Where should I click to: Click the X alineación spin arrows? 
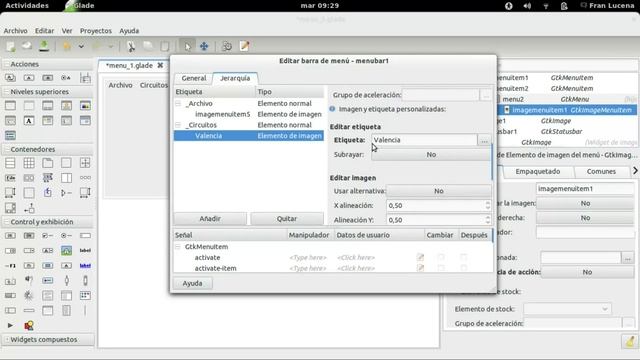coord(488,205)
